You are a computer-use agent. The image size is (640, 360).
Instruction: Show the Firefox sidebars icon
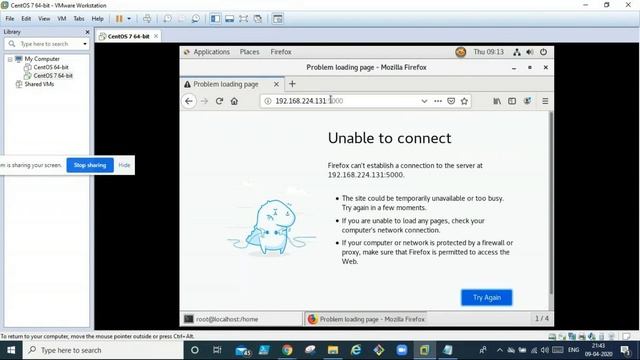pos(512,101)
